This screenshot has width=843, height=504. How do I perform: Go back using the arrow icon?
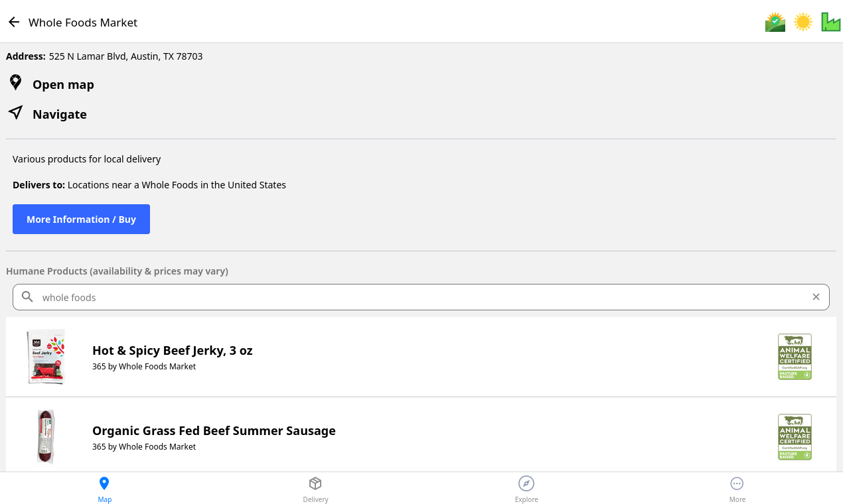click(x=14, y=22)
